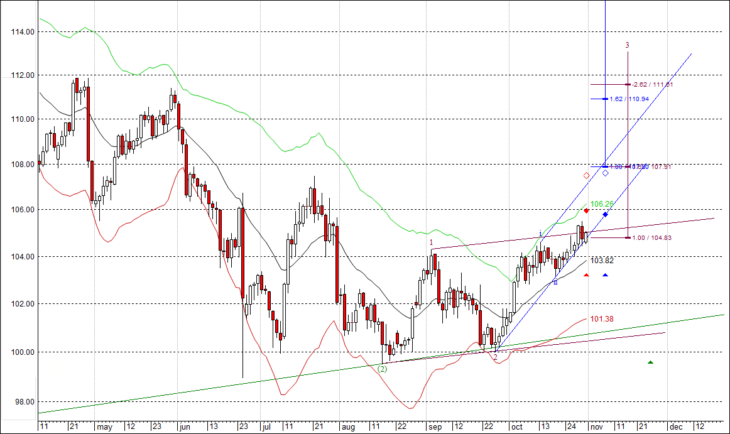Click the '-2.62 / 111.81' Fibonacci label
The image size is (730, 434).
pyautogui.click(x=653, y=85)
